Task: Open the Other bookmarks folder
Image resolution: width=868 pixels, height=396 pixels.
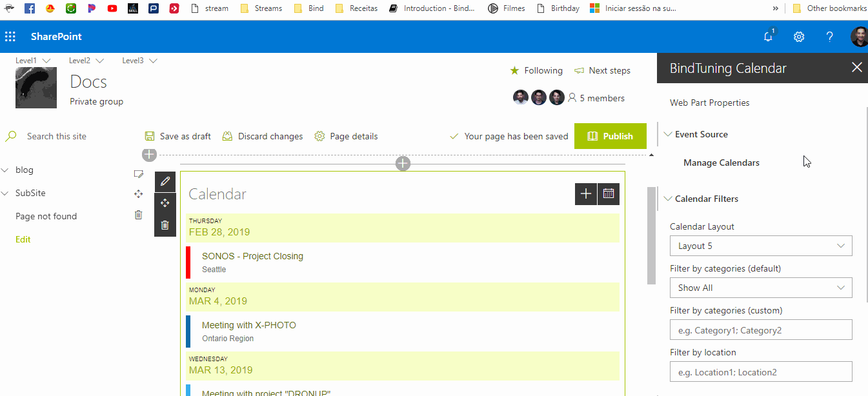Action: tap(829, 8)
